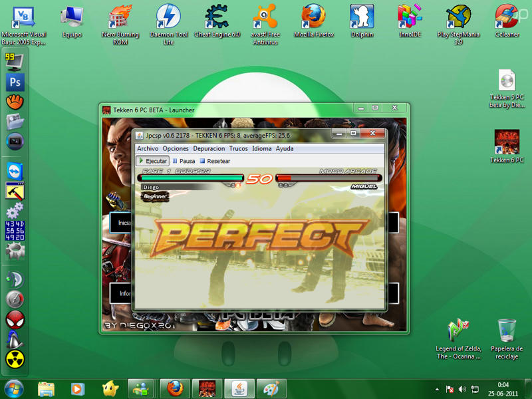Select the Tekken 5 PC beta desktop file
532x399 pixels.
coord(507,89)
